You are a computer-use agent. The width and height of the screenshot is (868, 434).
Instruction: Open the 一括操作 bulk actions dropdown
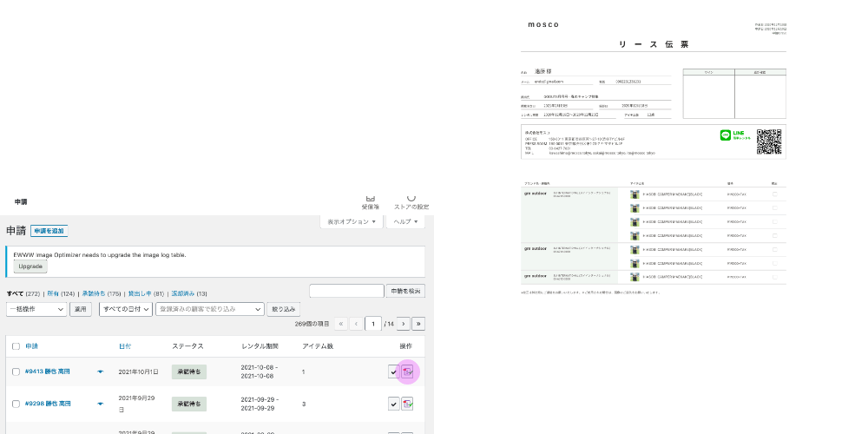pos(36,309)
